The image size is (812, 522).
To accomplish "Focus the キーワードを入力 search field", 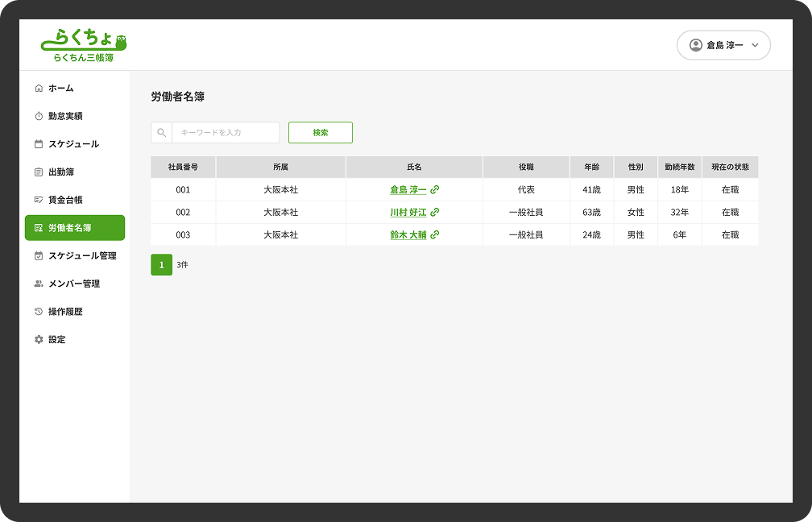I will (226, 133).
